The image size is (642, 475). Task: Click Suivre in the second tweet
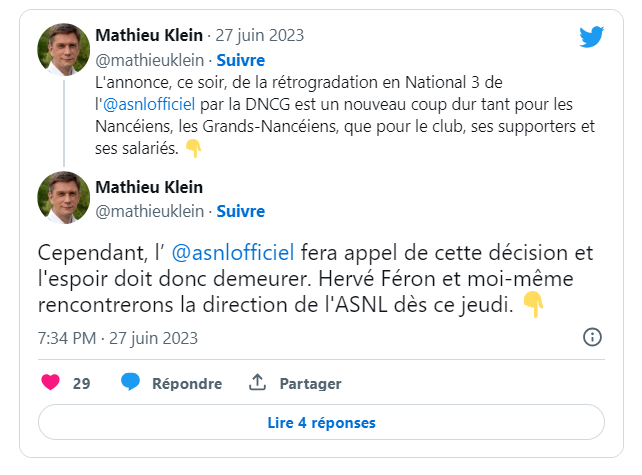click(241, 211)
